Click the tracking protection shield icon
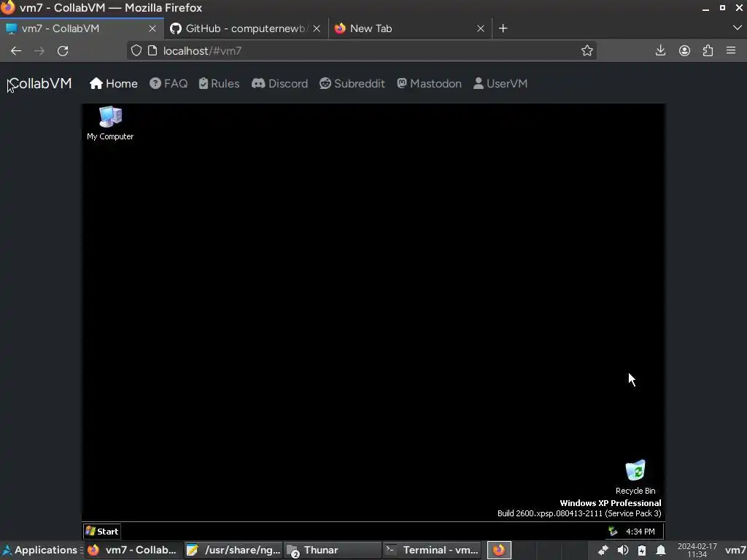The image size is (747, 560). pyautogui.click(x=136, y=50)
